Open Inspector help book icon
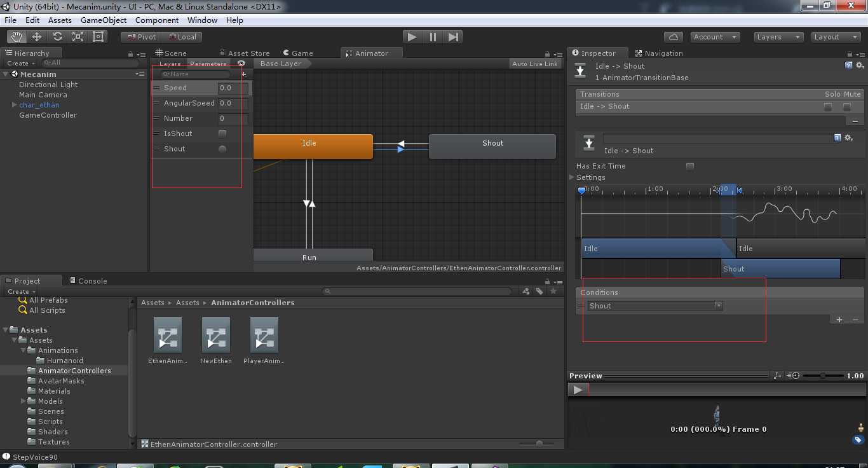The width and height of the screenshot is (868, 468). pyautogui.click(x=849, y=65)
